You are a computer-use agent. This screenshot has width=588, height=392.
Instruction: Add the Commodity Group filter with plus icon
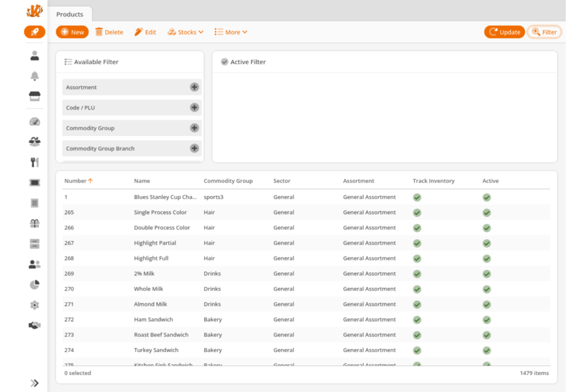[194, 128]
